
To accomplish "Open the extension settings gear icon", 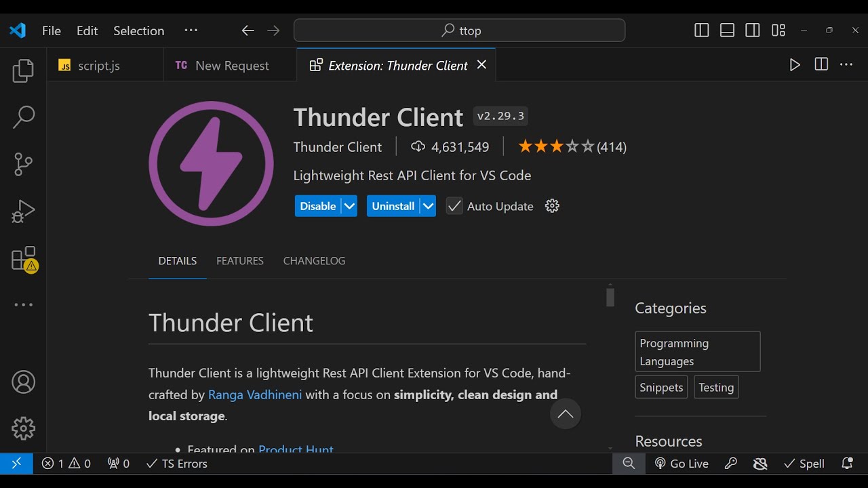I will (552, 206).
